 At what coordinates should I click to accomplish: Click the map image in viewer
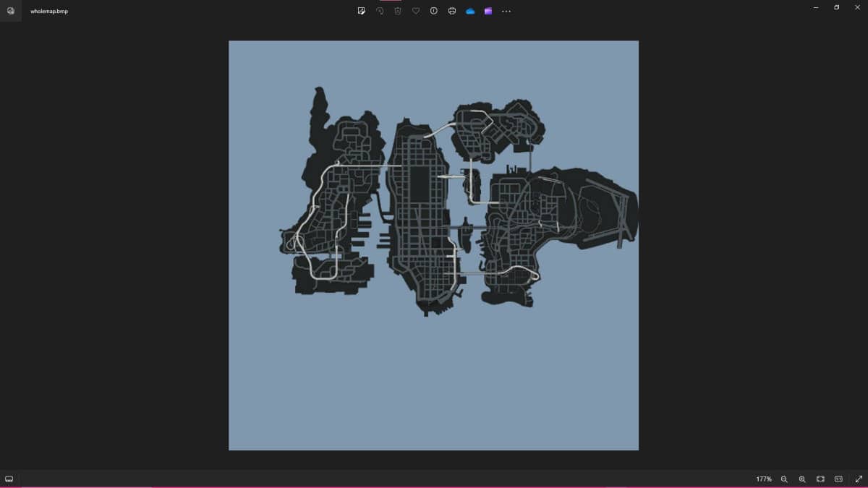433,245
